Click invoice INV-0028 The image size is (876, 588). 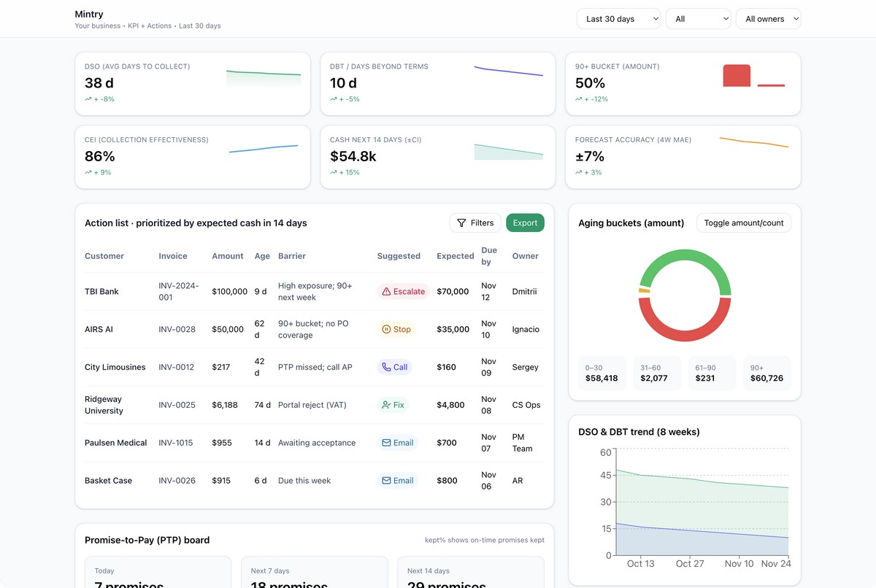coord(177,329)
